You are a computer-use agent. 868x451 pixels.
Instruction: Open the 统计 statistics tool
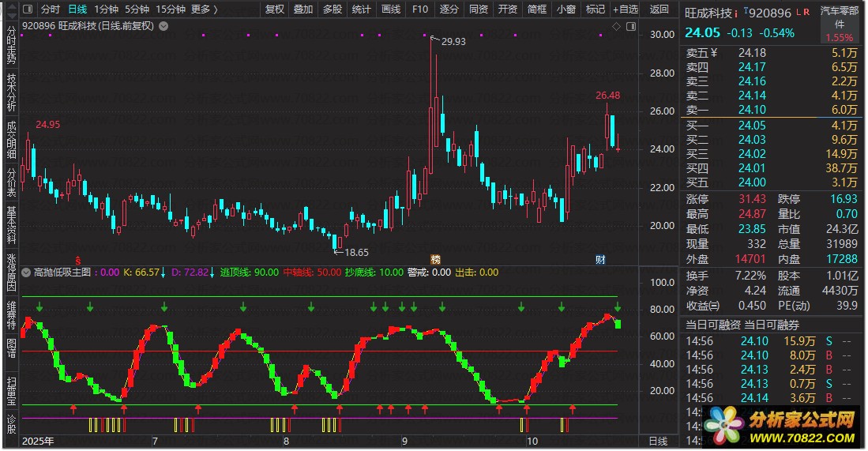tap(361, 9)
